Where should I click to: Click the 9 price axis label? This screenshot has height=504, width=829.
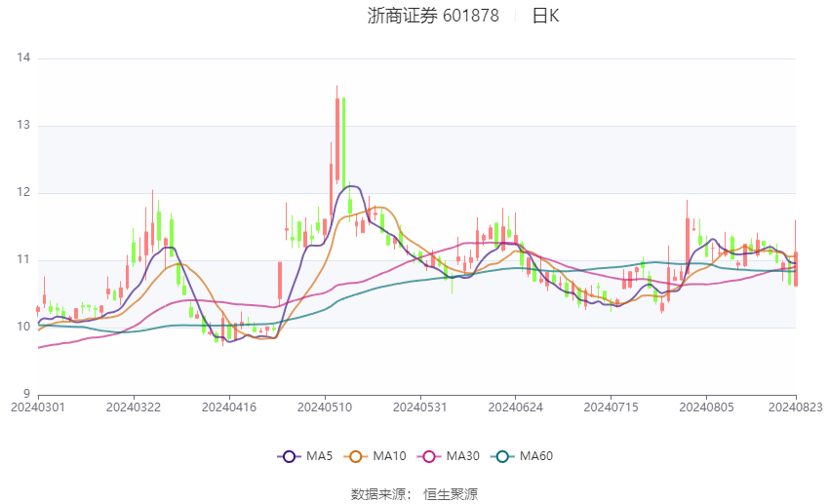[x=26, y=394]
